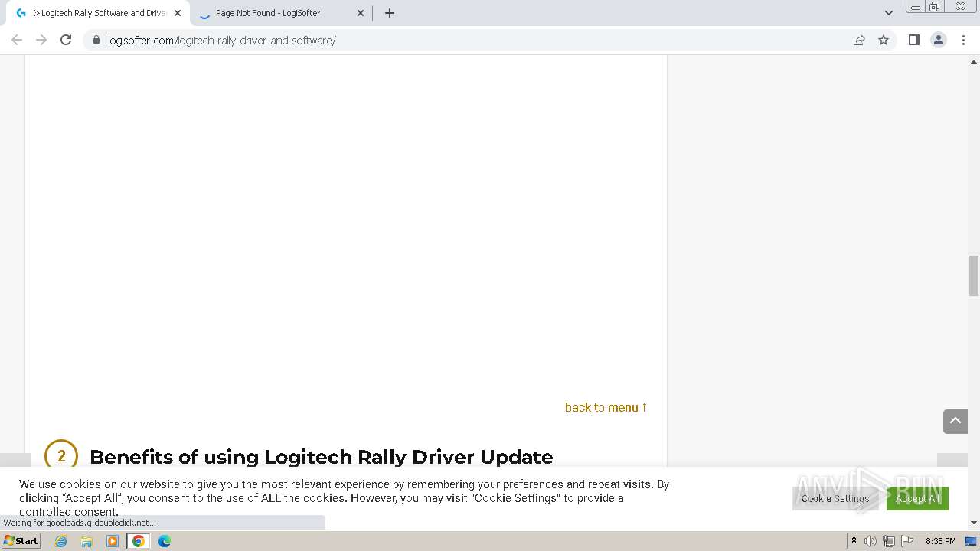Image resolution: width=980 pixels, height=551 pixels.
Task: Close the Page Not Found tab
Action: [x=361, y=13]
